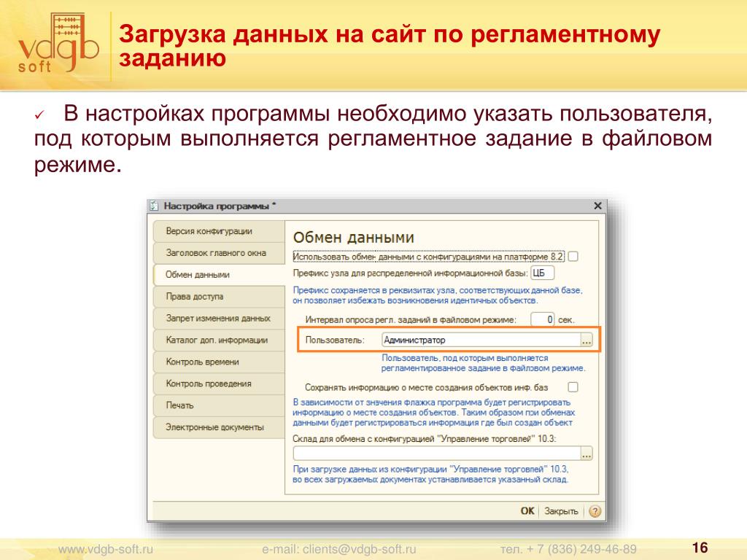Viewport: 747px width, 560px height.
Task: Switch to Заголовок главного окна tab
Action: pyautogui.click(x=219, y=253)
